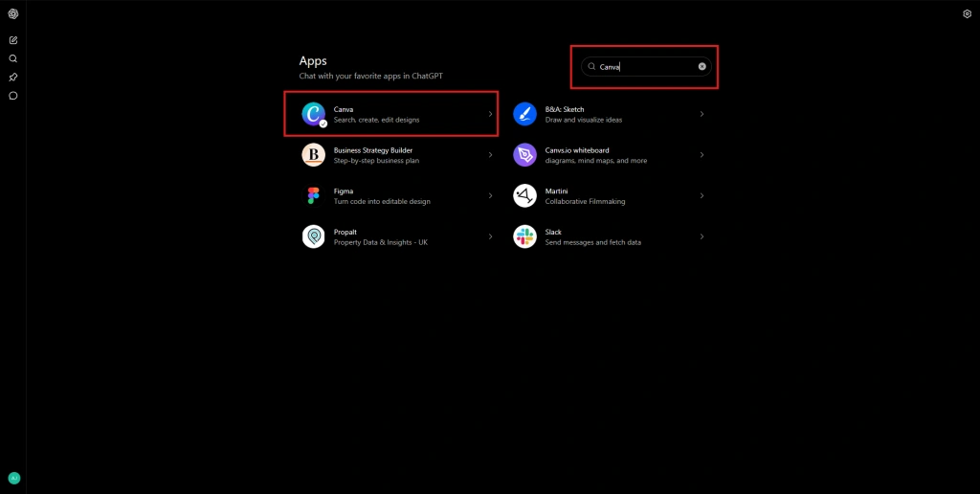
Task: Expand Propalt app chevron
Action: click(491, 237)
